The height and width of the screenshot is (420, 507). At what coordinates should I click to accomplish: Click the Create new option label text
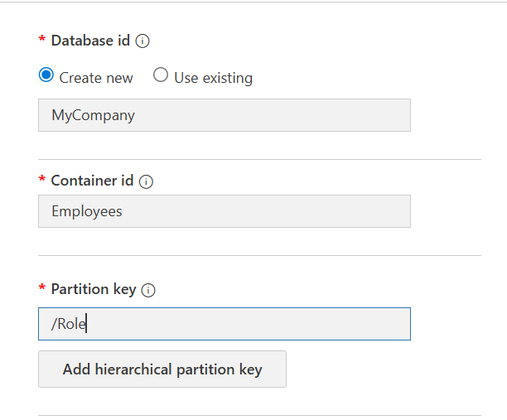[x=96, y=78]
